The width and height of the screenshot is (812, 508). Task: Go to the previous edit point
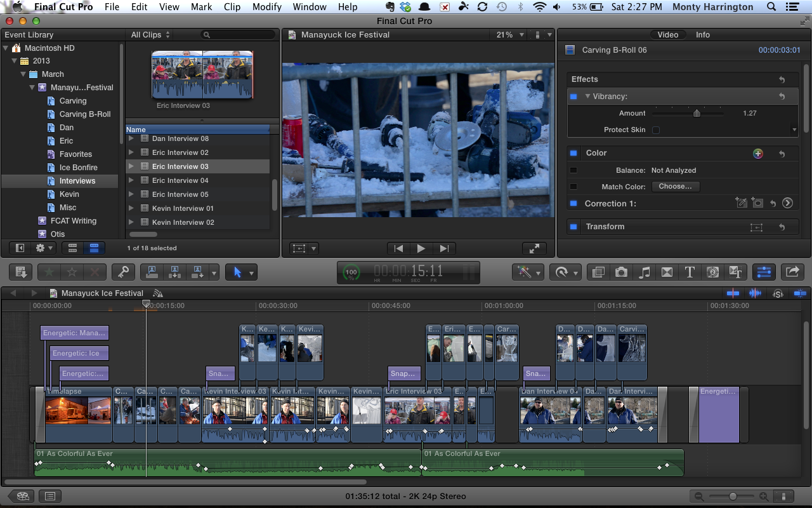click(398, 249)
